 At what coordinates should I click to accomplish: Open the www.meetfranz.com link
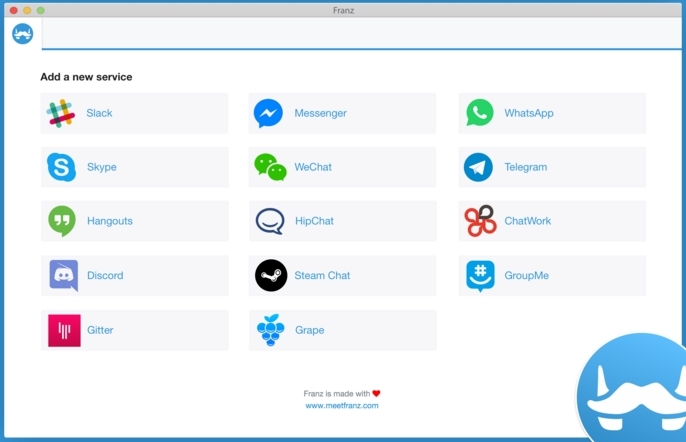coord(342,406)
